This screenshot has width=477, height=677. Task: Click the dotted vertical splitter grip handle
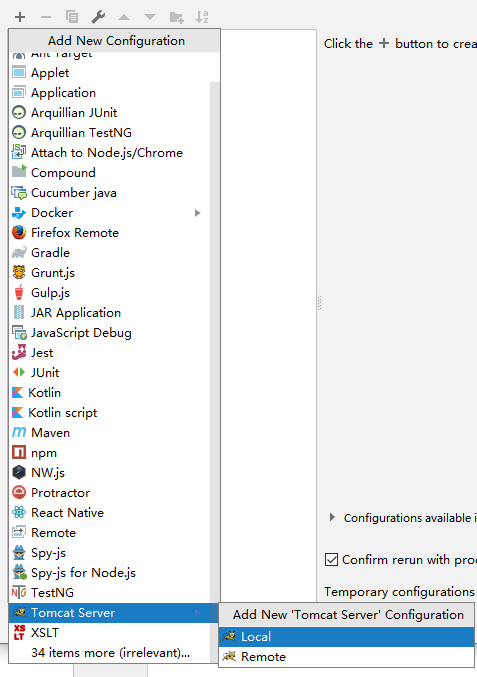tap(319, 303)
